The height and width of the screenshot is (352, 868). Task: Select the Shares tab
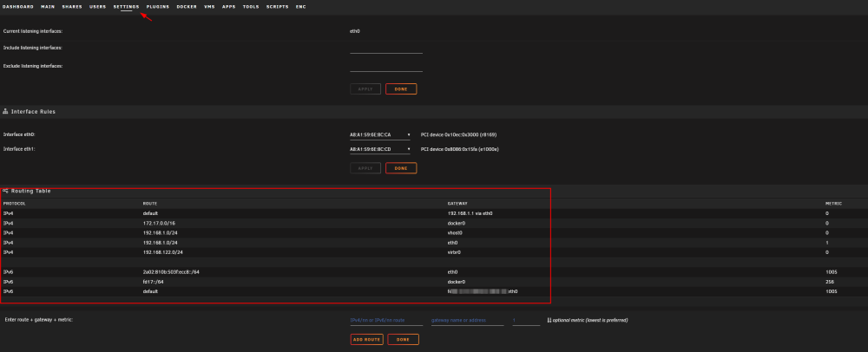tap(72, 7)
